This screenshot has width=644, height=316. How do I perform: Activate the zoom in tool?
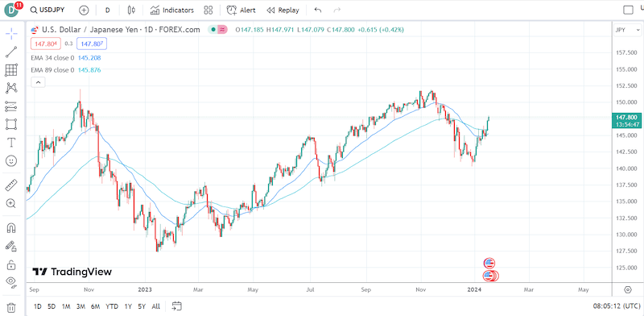click(11, 203)
